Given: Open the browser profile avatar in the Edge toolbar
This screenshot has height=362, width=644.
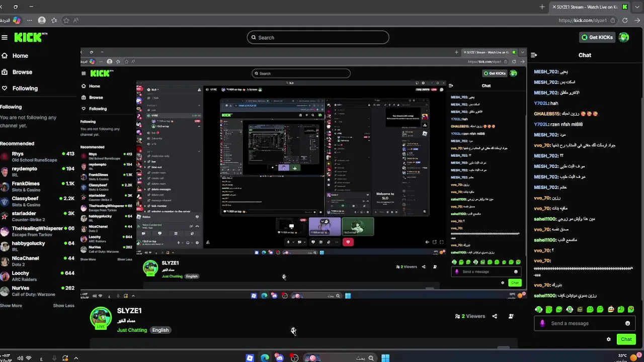Looking at the screenshot, I should 42,20.
